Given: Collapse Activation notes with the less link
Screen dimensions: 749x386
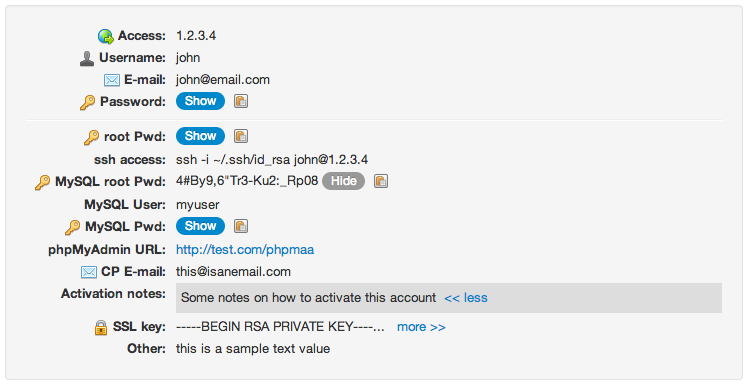Looking at the screenshot, I should [x=466, y=298].
